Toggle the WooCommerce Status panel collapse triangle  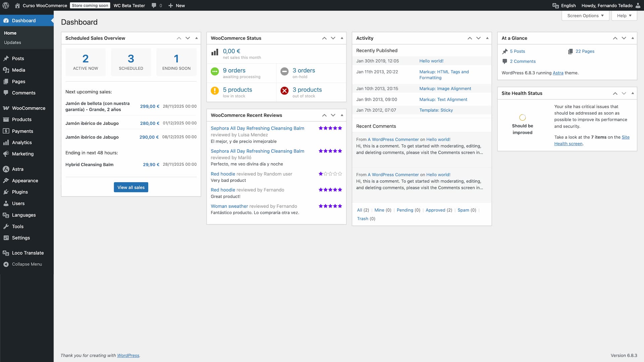342,38
